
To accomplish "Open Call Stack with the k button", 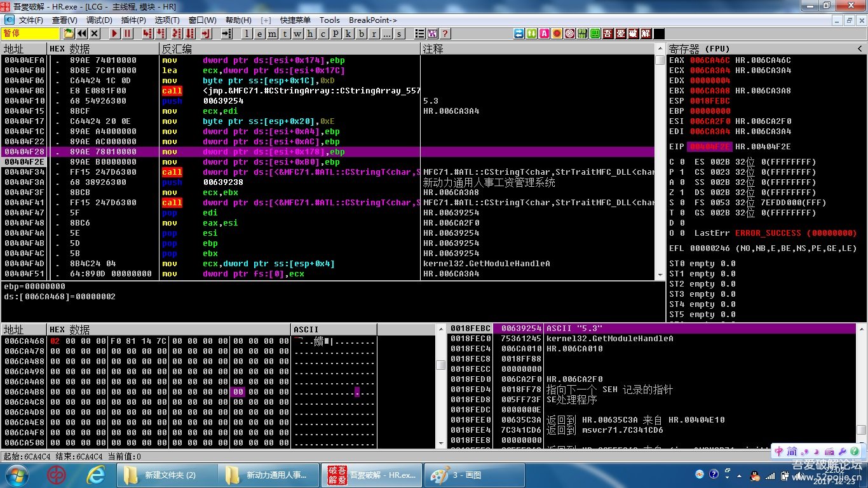I will pos(349,34).
